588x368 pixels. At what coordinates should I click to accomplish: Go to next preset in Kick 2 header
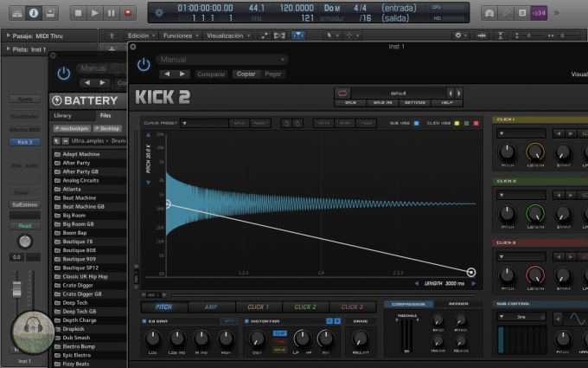(182, 74)
